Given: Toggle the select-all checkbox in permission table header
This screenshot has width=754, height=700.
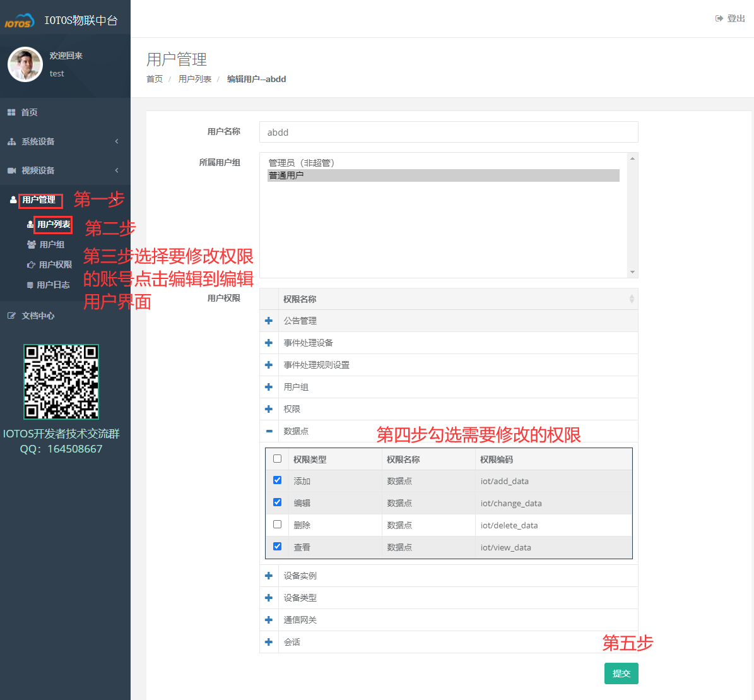Looking at the screenshot, I should (277, 458).
